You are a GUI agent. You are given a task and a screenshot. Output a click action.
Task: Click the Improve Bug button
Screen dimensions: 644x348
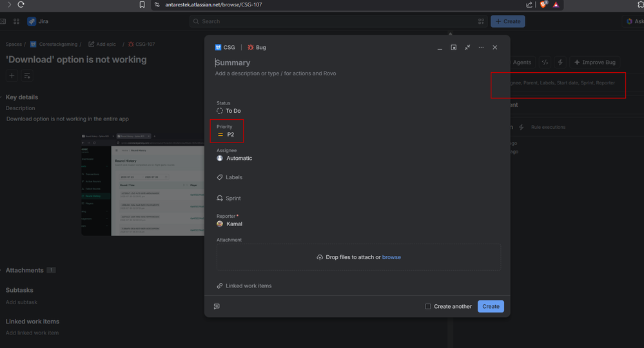[x=595, y=63]
